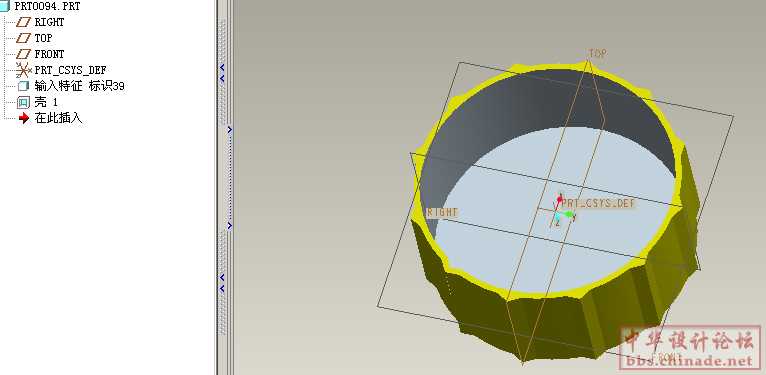Select 壳 1 feature name in model tree

[x=46, y=103]
